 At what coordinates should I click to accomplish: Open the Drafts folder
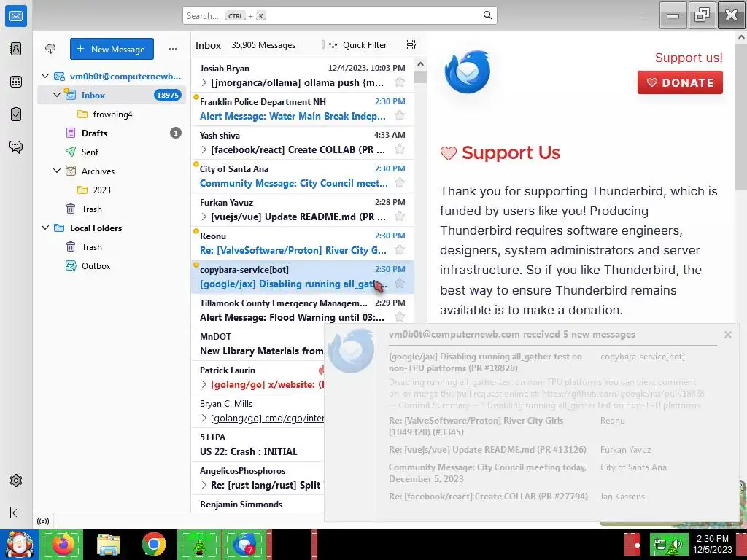click(x=112, y=133)
